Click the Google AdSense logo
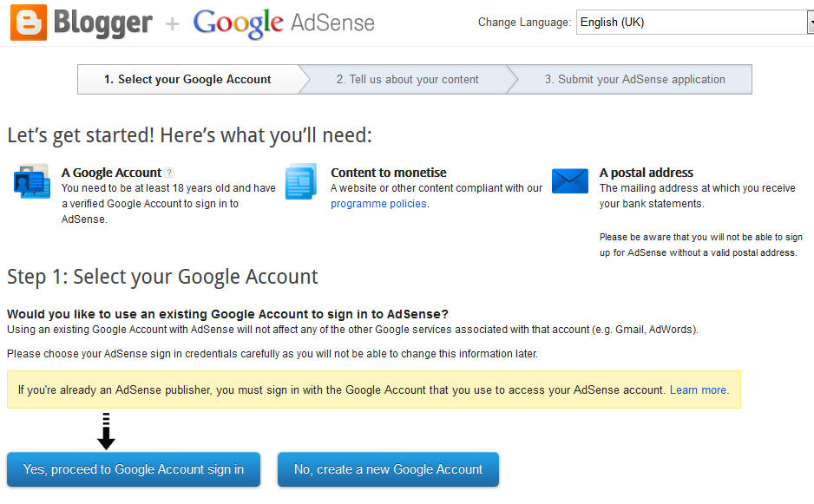 click(x=284, y=23)
